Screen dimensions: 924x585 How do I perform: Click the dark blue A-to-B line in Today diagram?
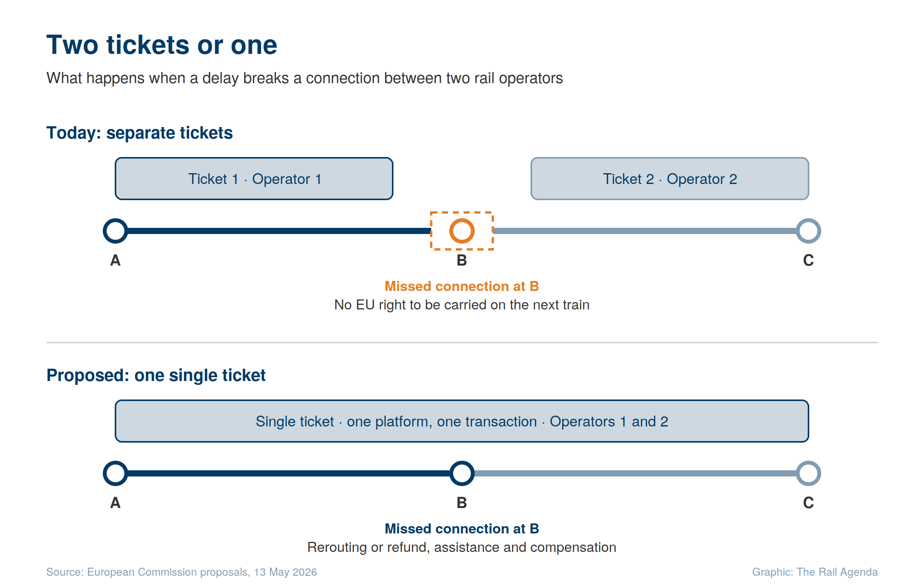[279, 231]
